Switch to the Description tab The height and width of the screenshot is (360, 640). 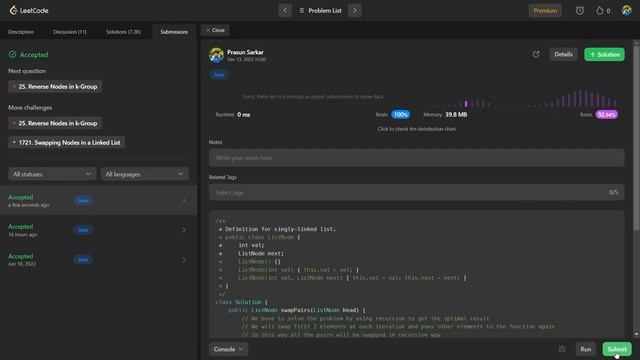[21, 32]
